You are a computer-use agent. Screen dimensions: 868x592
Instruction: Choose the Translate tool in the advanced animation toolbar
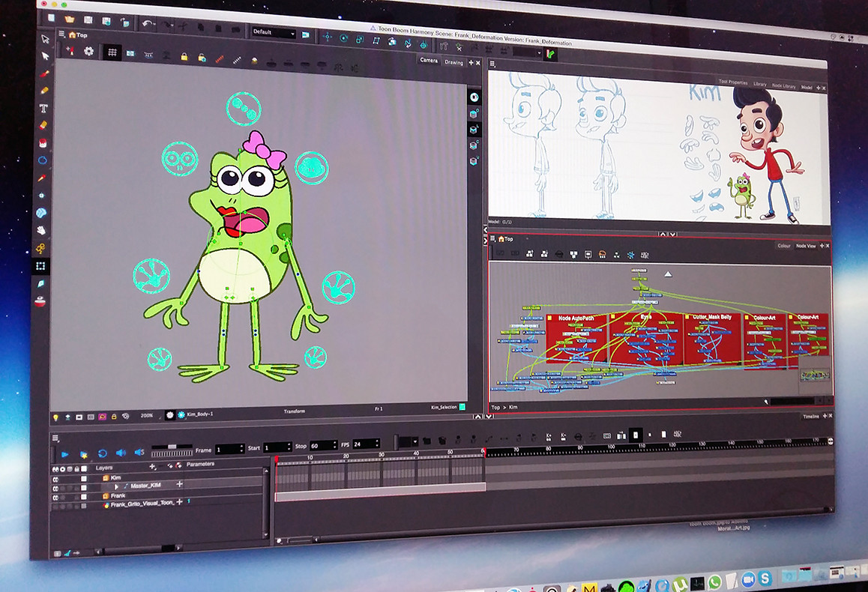[327, 37]
